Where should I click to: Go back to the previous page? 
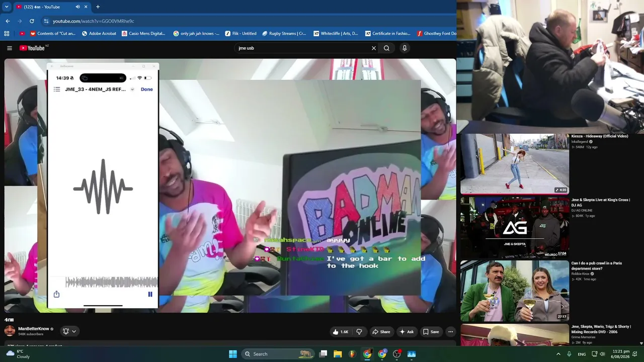(8, 21)
